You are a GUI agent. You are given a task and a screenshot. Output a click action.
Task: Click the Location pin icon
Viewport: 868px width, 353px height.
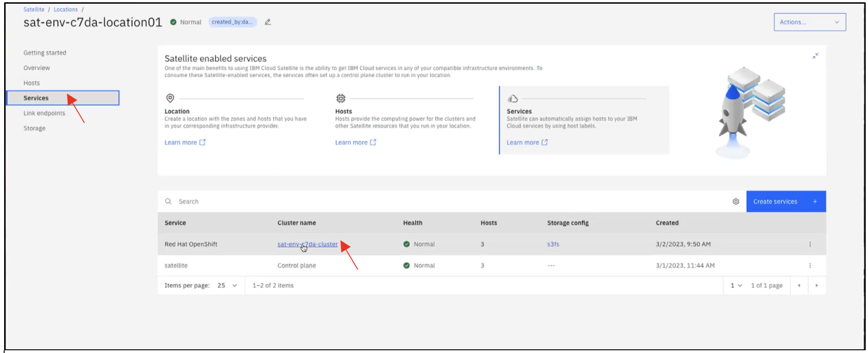pyautogui.click(x=170, y=98)
